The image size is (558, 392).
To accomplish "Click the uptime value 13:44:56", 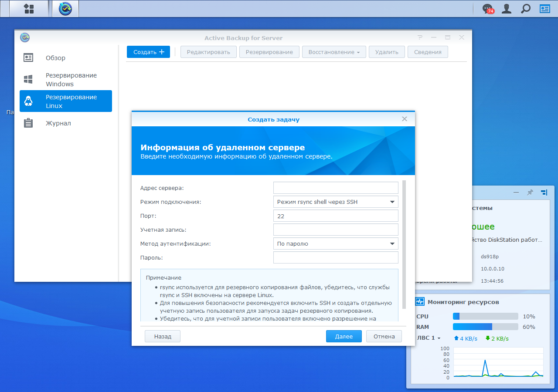I will click(x=492, y=281).
